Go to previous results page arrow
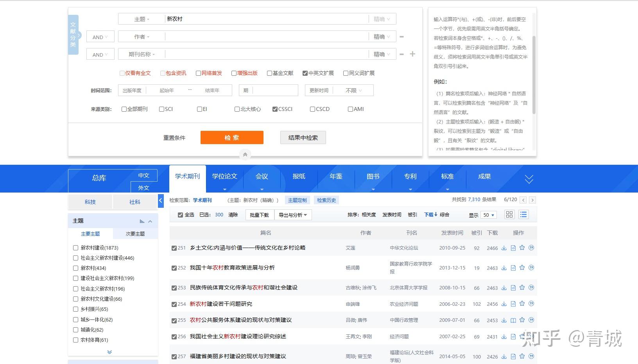The width and height of the screenshot is (638, 364). [523, 200]
